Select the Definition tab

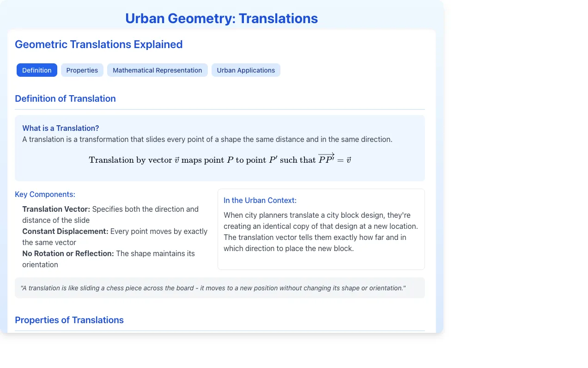[x=37, y=70]
